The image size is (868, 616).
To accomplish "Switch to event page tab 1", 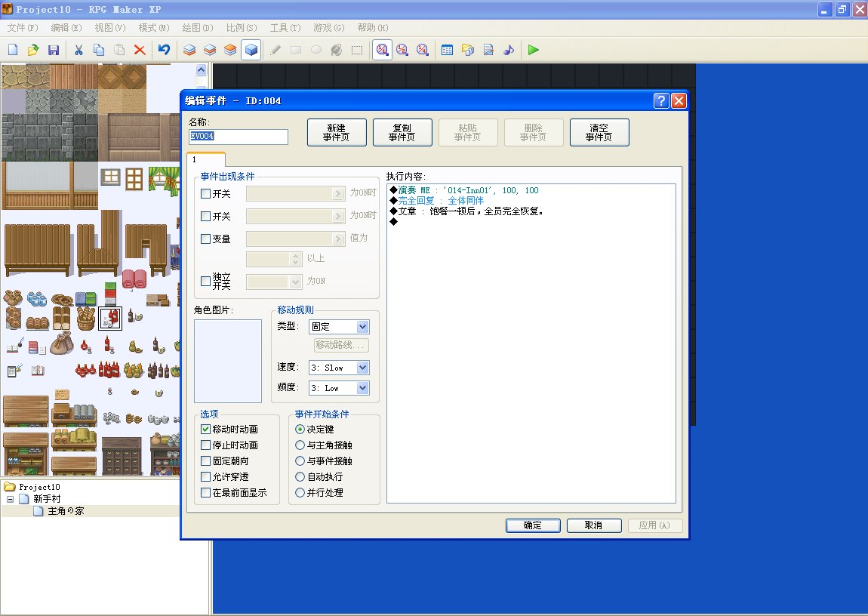I will tap(206, 159).
